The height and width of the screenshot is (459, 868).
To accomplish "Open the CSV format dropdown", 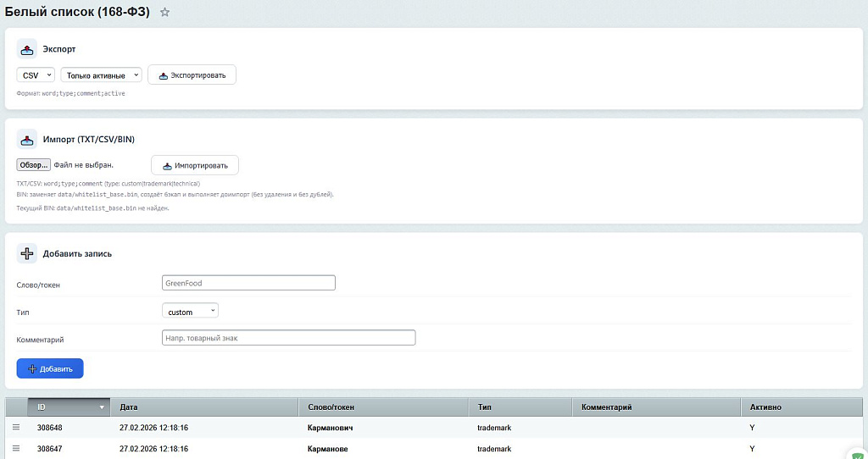I will click(36, 75).
